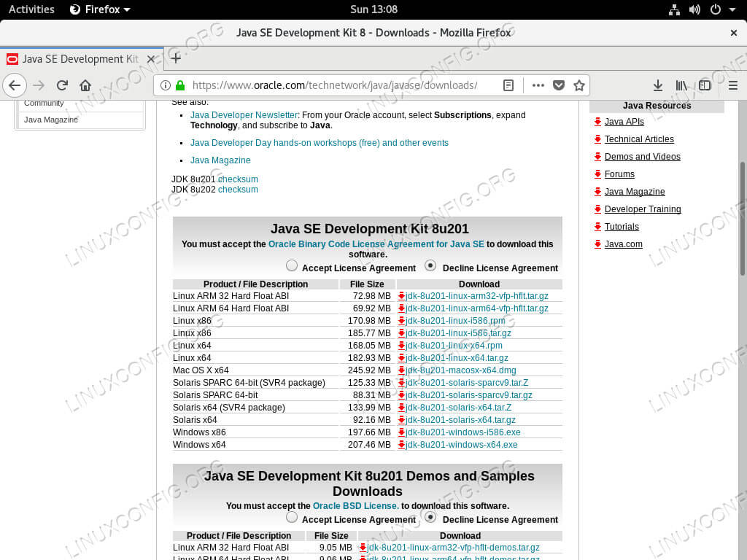Open Java Magazine in the left sidebar

pos(51,120)
